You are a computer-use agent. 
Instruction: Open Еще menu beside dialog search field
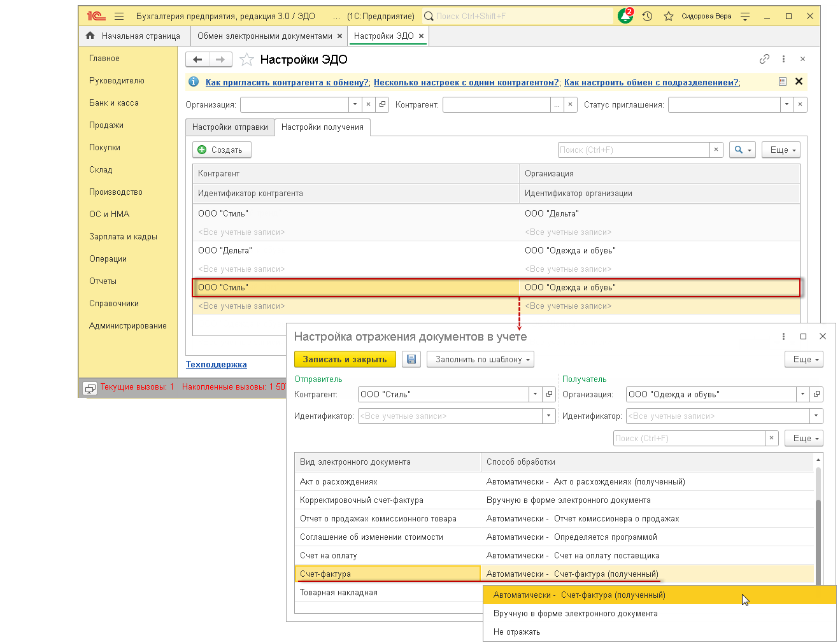[804, 438]
